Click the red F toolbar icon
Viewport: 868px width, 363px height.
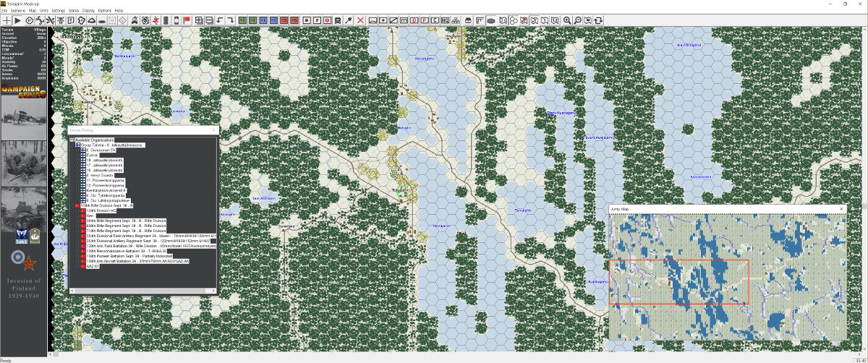[425, 20]
